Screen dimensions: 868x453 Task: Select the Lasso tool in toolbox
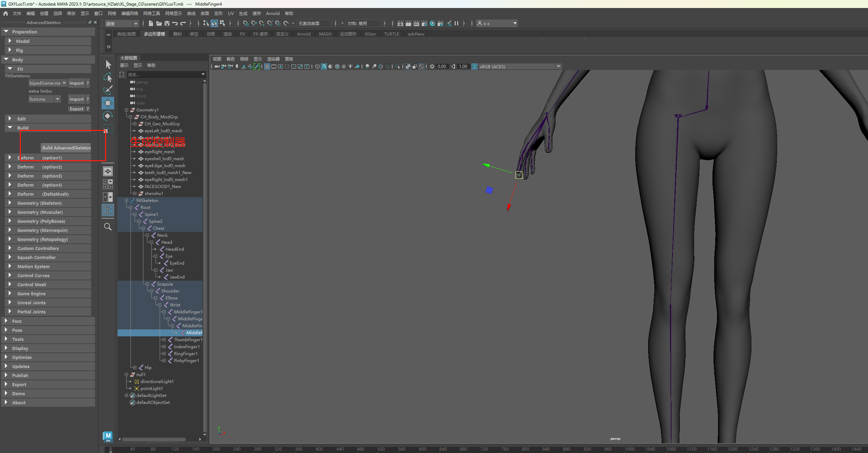pyautogui.click(x=108, y=77)
